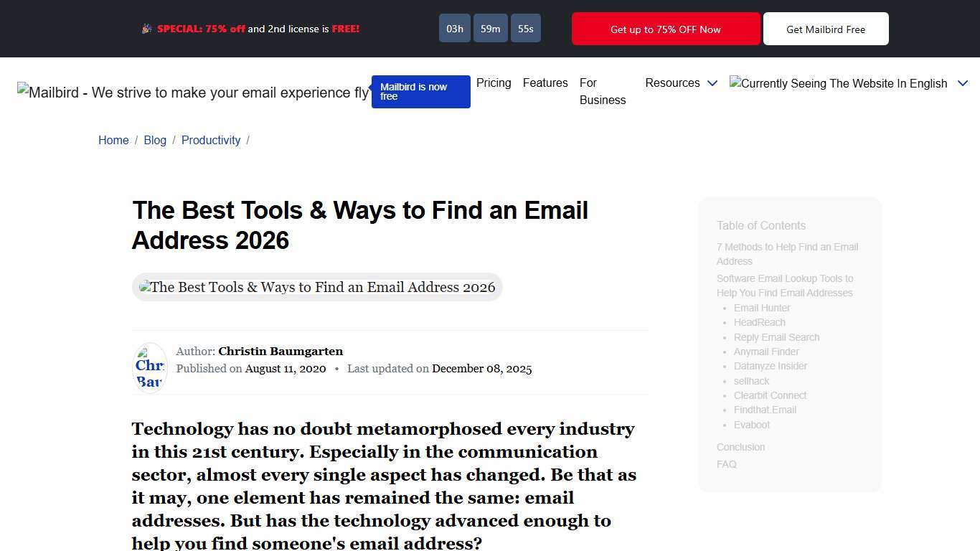The width and height of the screenshot is (980, 551).
Task: Navigate to Home via the breadcrumb
Action: [x=113, y=140]
